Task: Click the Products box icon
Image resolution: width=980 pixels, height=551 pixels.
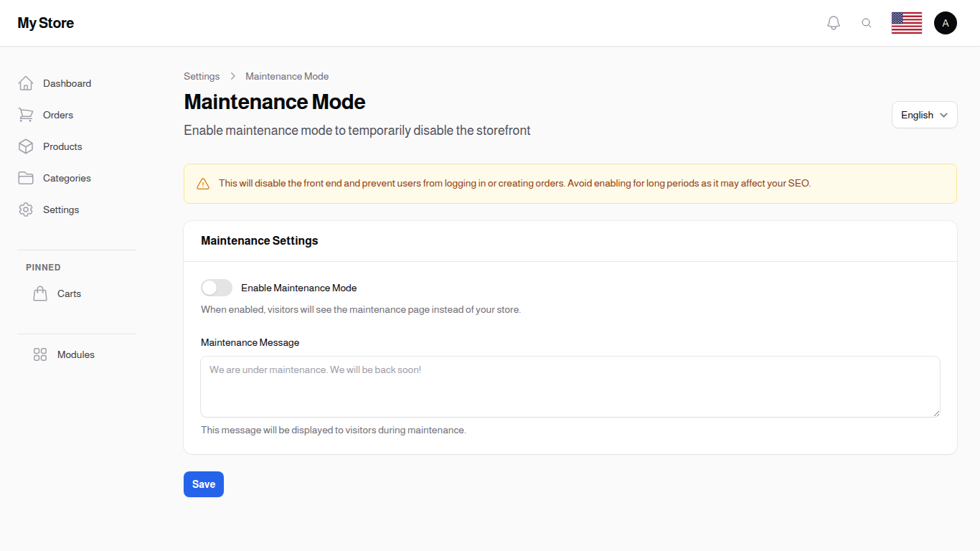Action: click(x=26, y=146)
